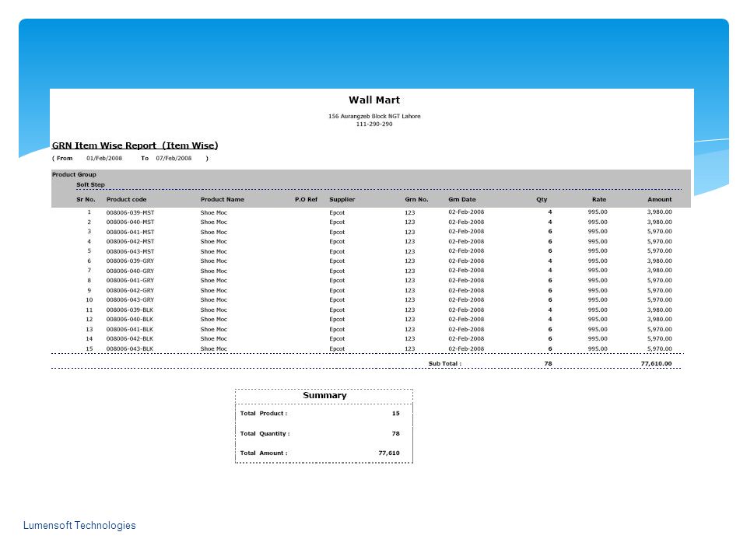
Task: Select the To date 07/Feb/2008
Action: [x=174, y=158]
